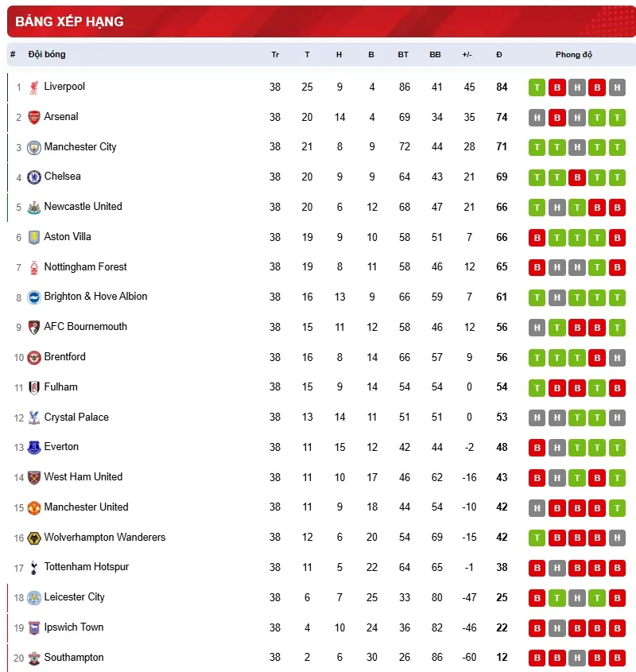Click the Arsenal club crest icon
Viewport: 636px width, 672px height.
click(34, 118)
